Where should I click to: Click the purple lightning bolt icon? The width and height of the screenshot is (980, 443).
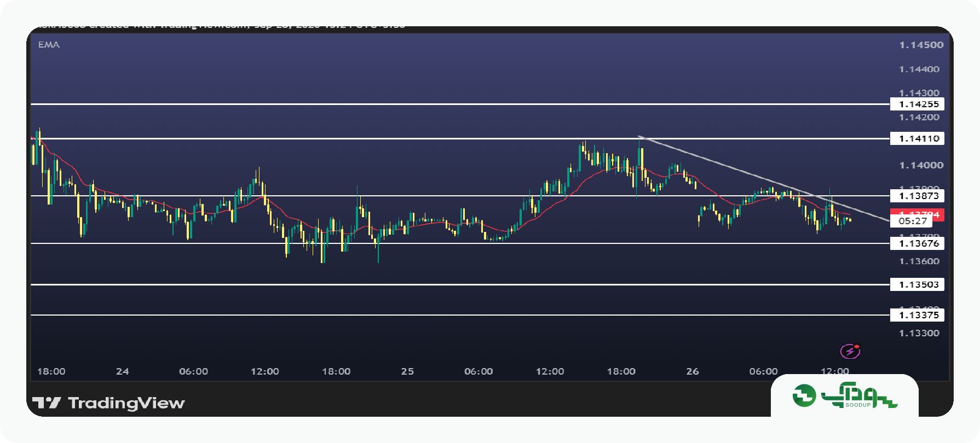(850, 351)
